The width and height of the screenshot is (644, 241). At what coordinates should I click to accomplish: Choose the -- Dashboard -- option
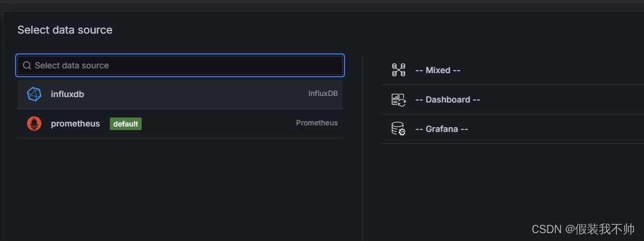pos(448,100)
